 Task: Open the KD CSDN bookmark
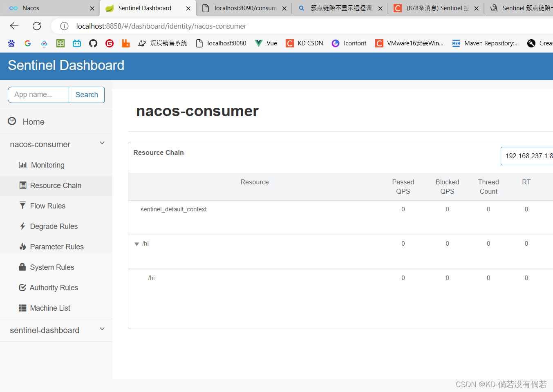[x=304, y=43]
